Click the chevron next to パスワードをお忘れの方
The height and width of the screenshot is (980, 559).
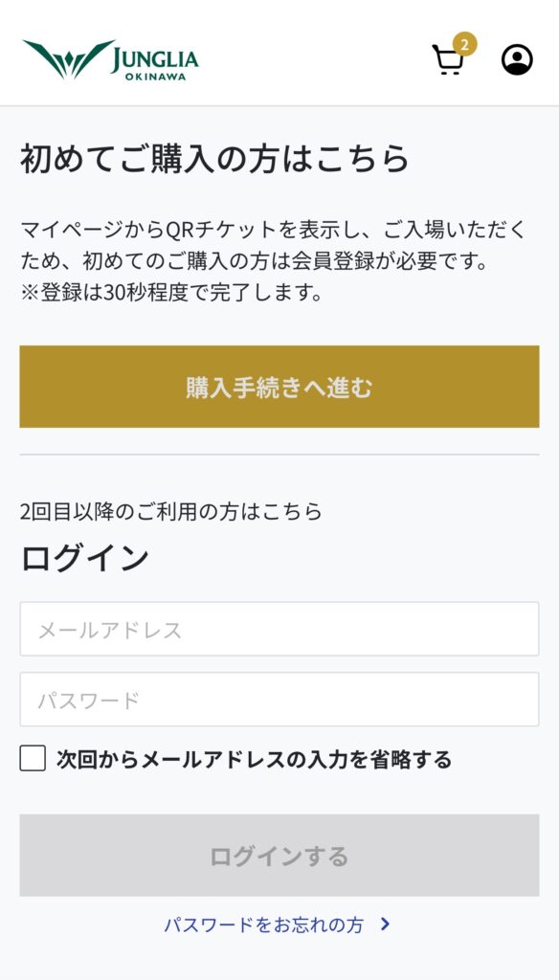385,924
